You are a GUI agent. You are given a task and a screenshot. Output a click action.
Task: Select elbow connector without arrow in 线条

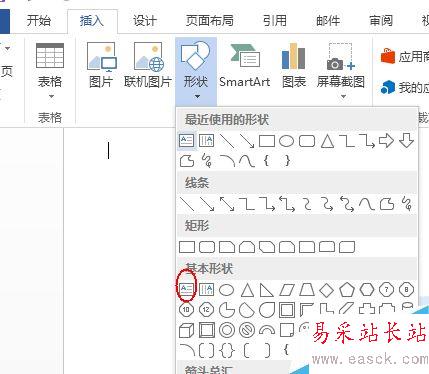[x=247, y=204]
